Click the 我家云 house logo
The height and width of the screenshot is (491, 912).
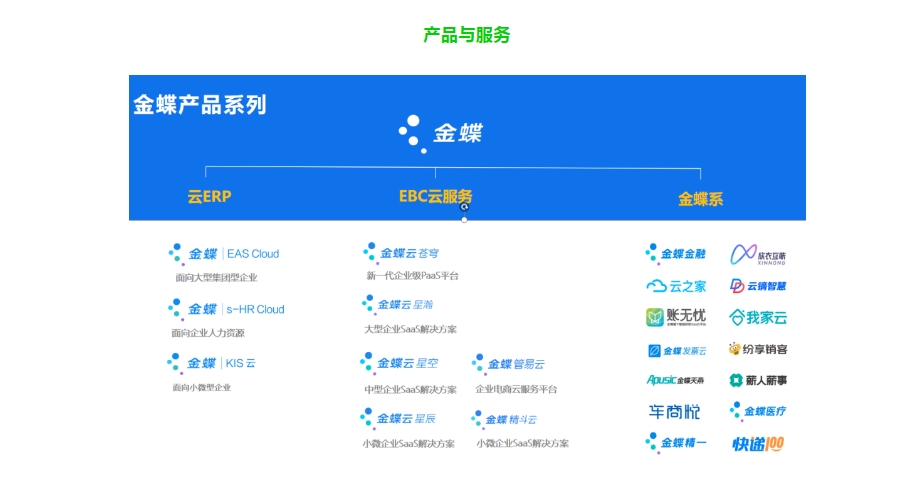(758, 318)
